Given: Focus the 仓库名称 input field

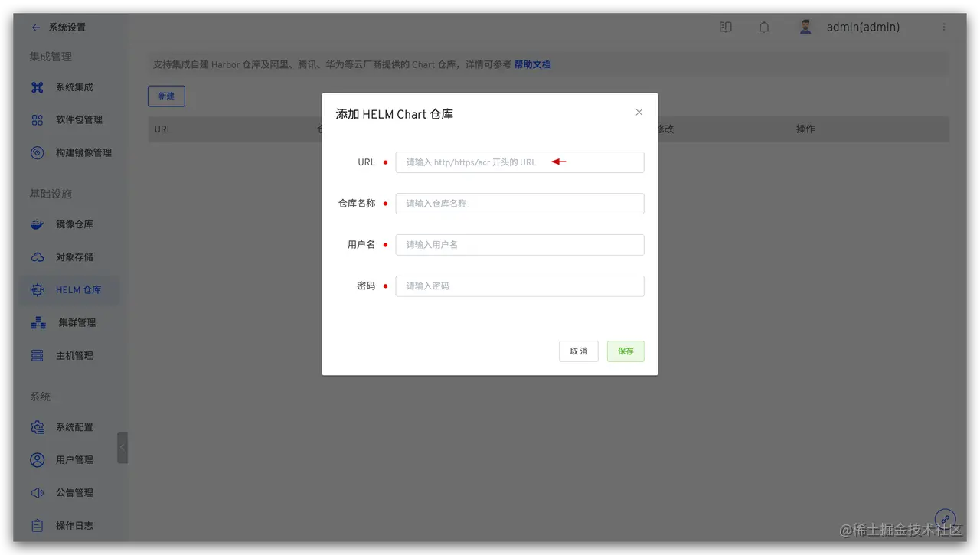Looking at the screenshot, I should (520, 204).
